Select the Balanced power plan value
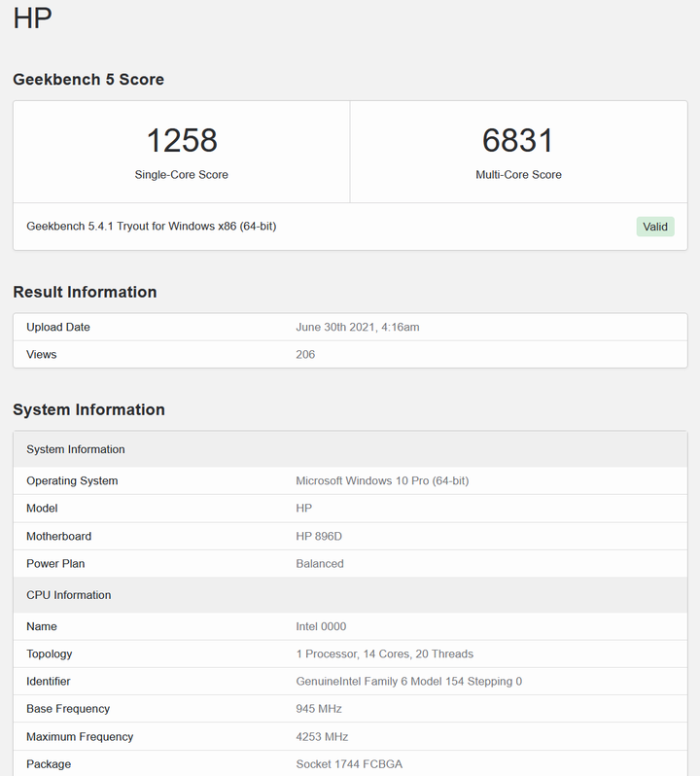The height and width of the screenshot is (776, 700). pyautogui.click(x=320, y=564)
